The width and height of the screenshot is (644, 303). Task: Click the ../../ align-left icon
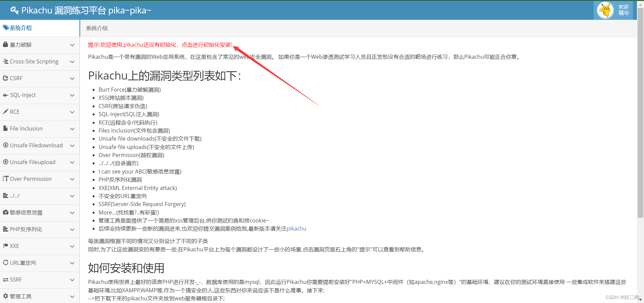coord(5,195)
